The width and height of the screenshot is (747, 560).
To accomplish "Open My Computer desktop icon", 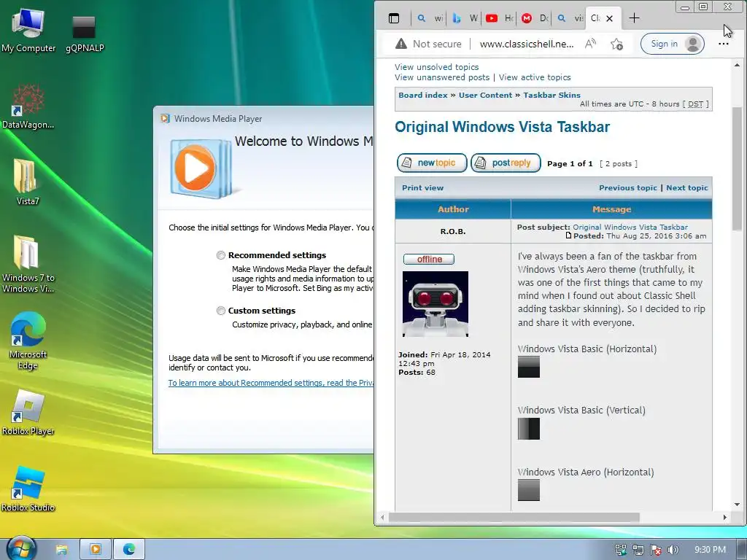I will tap(28, 31).
